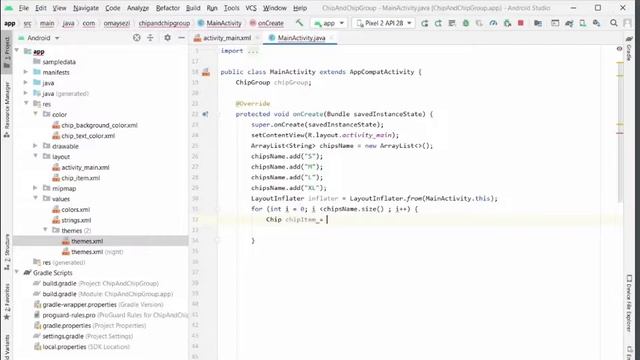Hide the Project panel with minus icon
Image resolution: width=640 pixels, height=360 pixels.
click(181, 38)
